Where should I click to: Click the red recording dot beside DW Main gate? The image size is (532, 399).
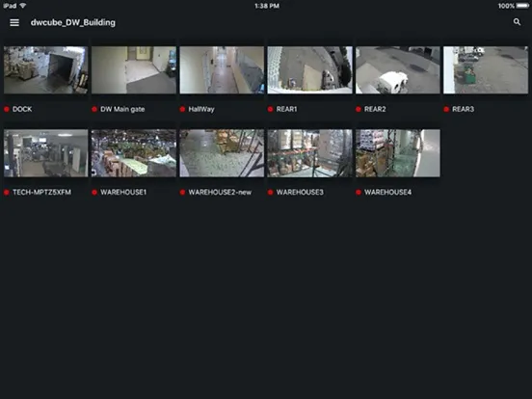point(94,109)
